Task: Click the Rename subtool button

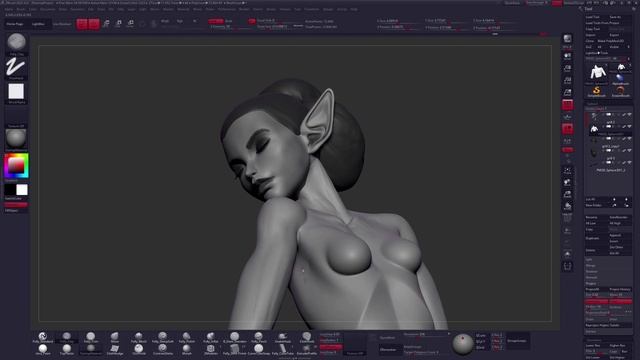Action: point(591,217)
